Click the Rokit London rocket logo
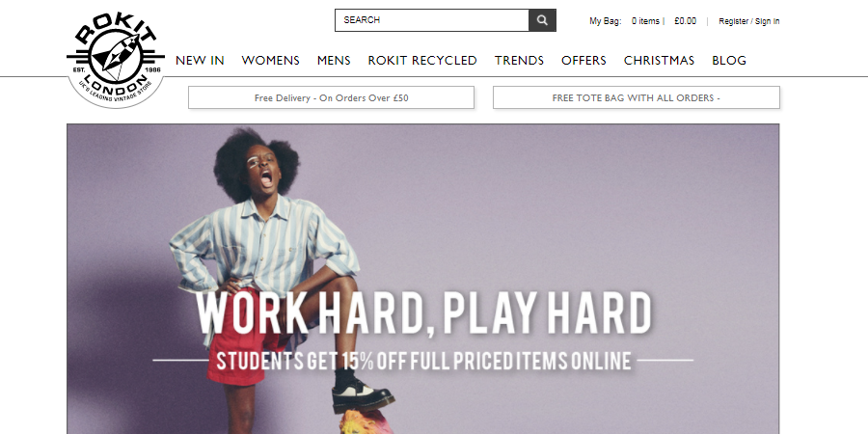Viewport: 868px width, 434px height. click(x=116, y=60)
